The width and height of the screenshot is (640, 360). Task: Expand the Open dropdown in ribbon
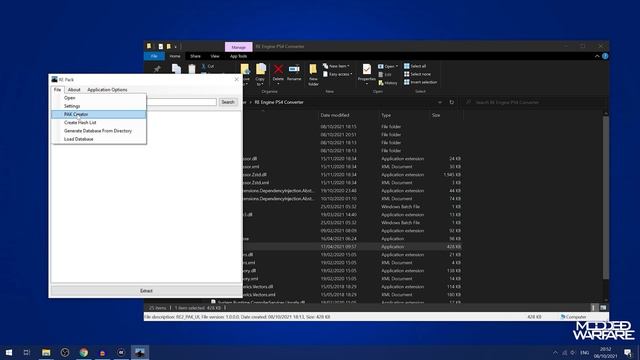(388, 66)
